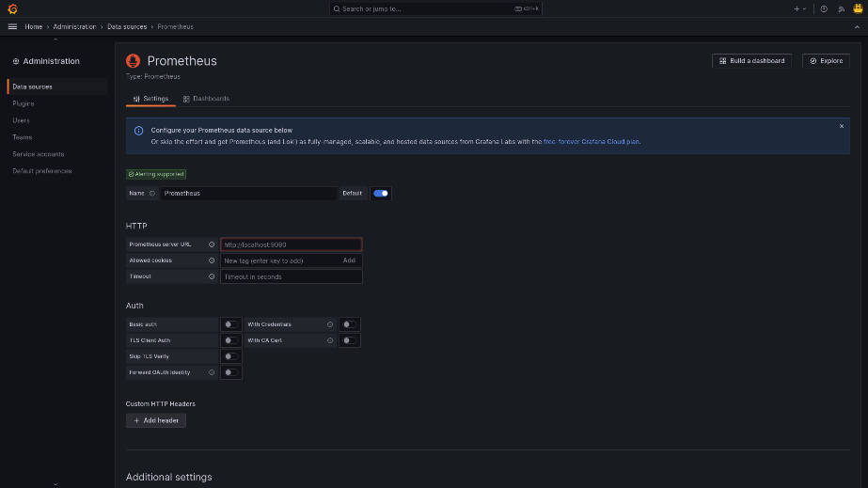The height and width of the screenshot is (488, 868).
Task: Click Build a dashboard button
Action: 751,61
